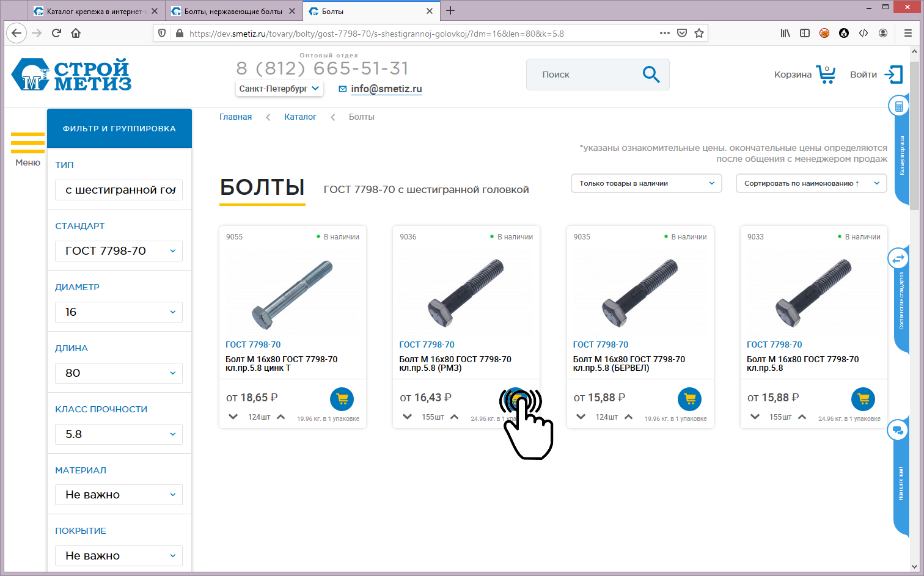Go to Каталог breadcrumb link
Viewport: 924px width, 576px height.
coord(300,117)
